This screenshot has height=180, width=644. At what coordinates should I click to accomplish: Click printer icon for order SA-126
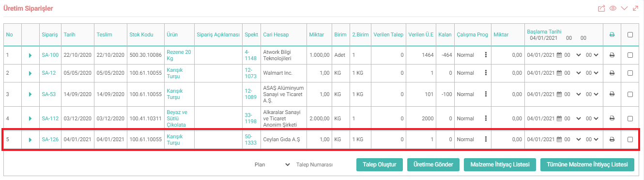point(612,139)
